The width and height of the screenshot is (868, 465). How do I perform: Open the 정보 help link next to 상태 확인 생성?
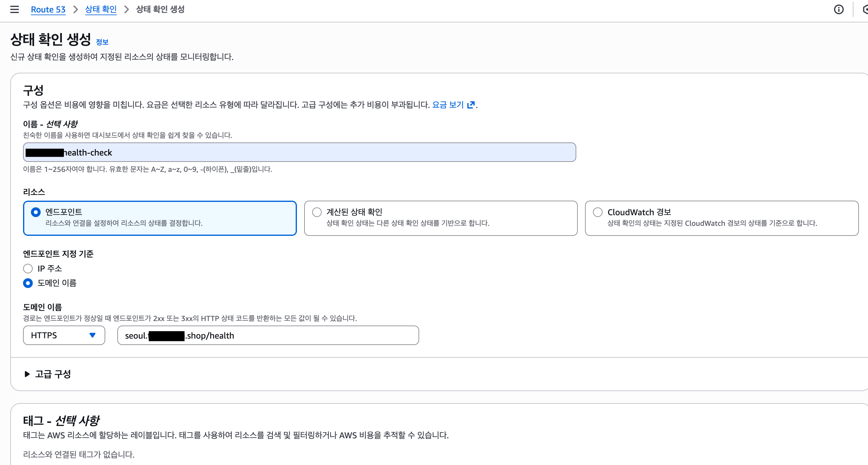pos(102,42)
